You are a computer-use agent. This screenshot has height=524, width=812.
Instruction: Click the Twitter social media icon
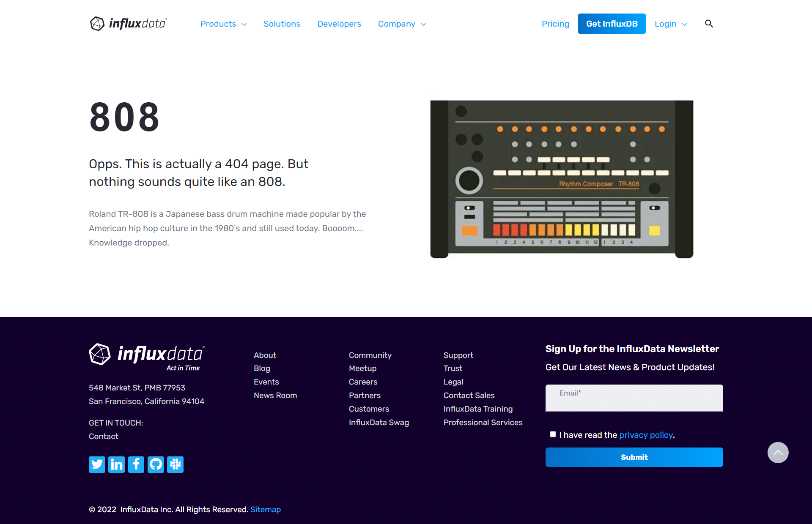[96, 464]
